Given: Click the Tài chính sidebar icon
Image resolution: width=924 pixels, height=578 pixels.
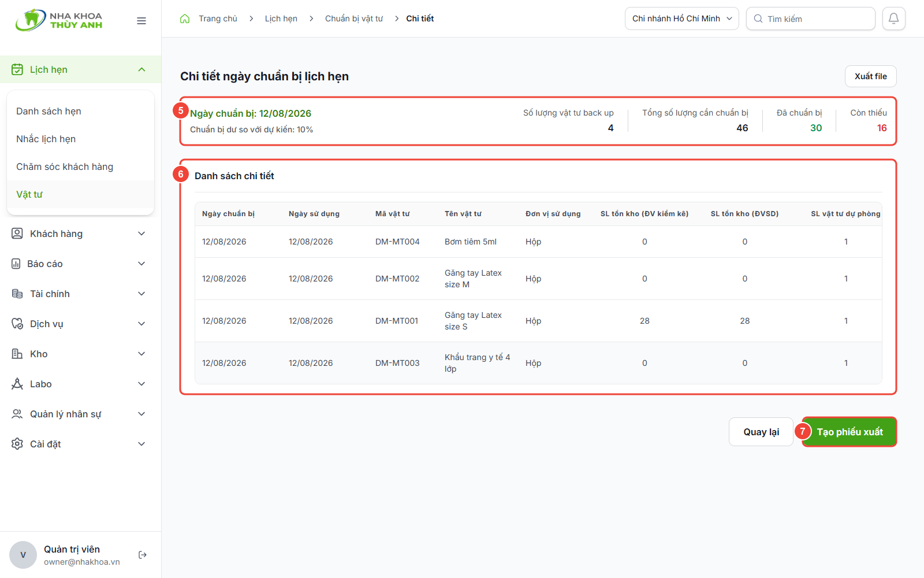Looking at the screenshot, I should pos(17,294).
